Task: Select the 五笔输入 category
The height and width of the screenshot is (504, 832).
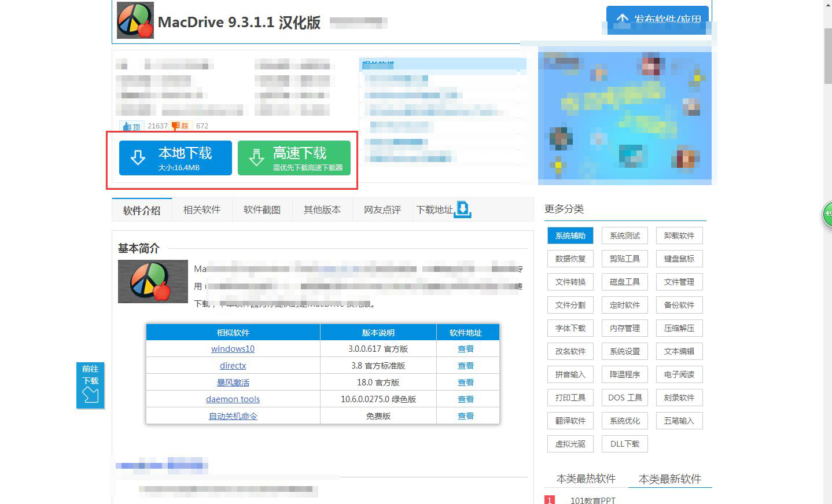Action: click(x=679, y=421)
